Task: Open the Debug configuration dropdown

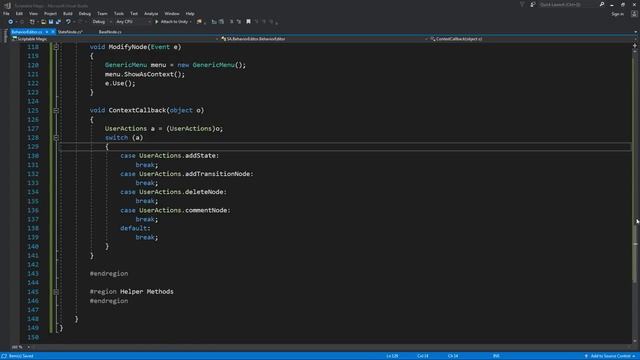Action: click(102, 22)
